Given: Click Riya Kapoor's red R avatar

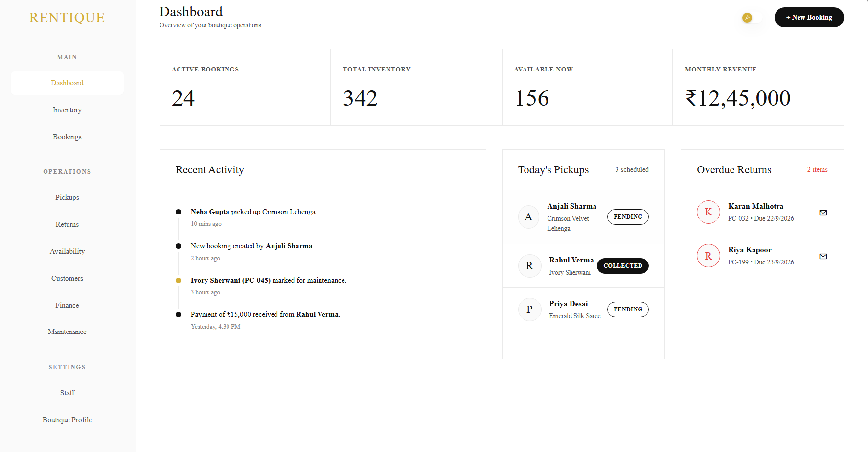Looking at the screenshot, I should click(708, 256).
